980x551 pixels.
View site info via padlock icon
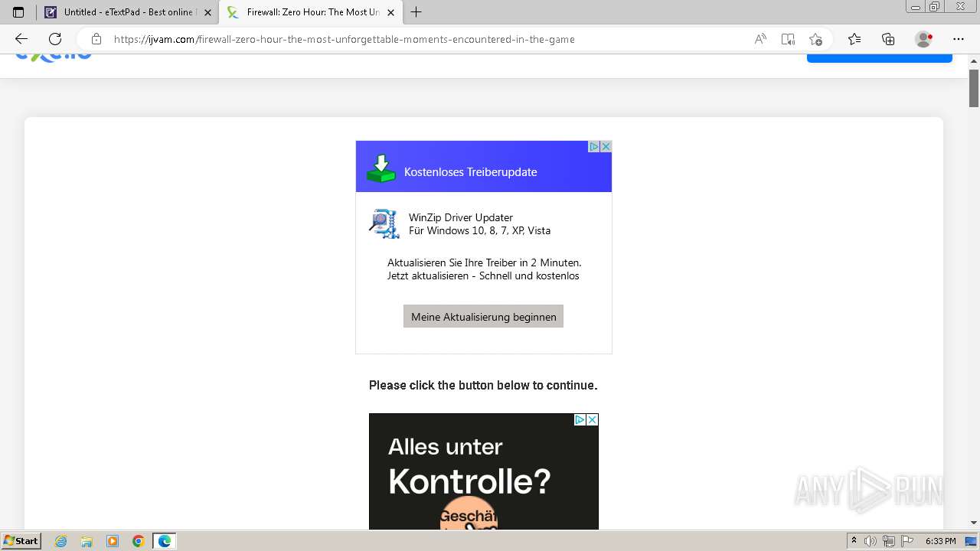(96, 39)
